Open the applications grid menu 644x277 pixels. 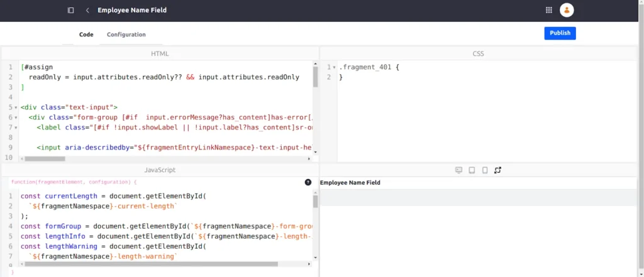[x=548, y=10]
